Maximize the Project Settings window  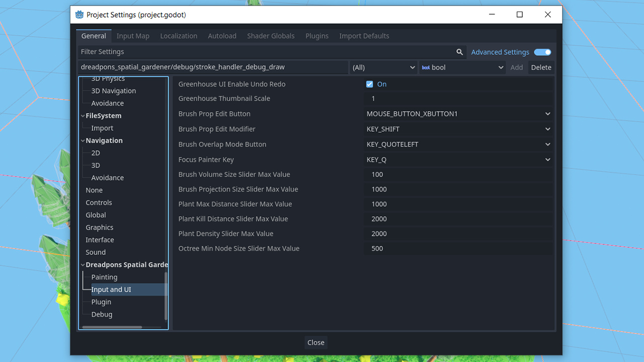(x=520, y=15)
